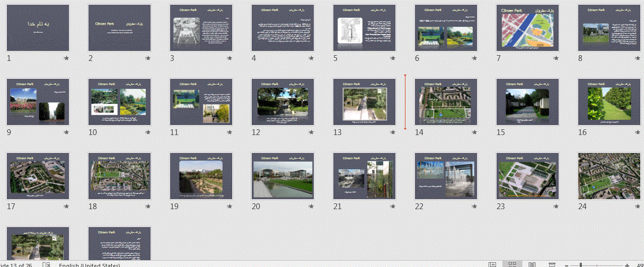Click the zoom out minus button
The height and width of the screenshot is (267, 644).
pos(566,265)
